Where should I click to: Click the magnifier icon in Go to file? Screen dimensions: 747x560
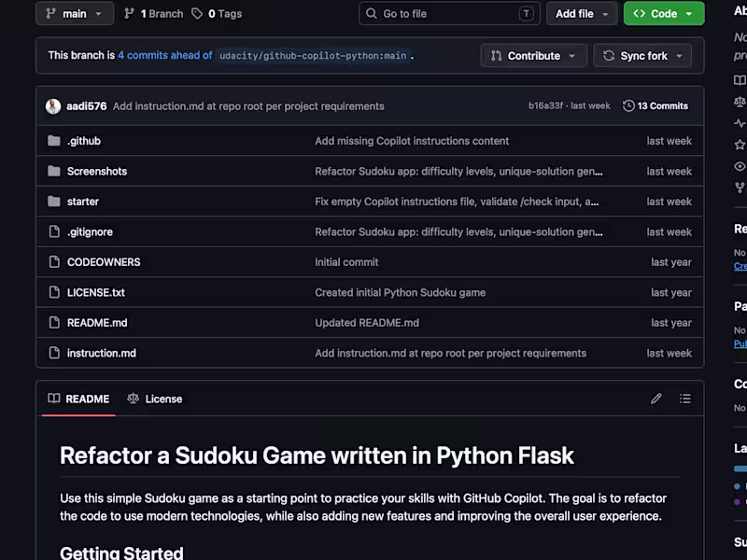pos(371,13)
